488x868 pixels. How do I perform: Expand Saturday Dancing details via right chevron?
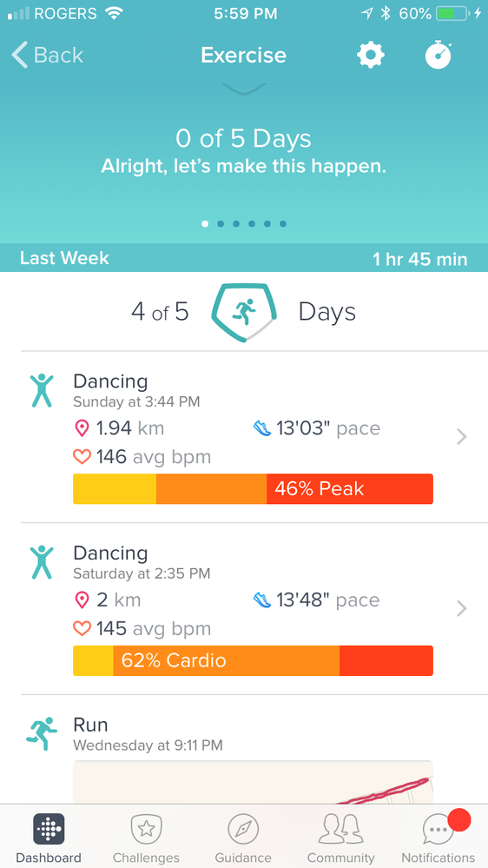tap(462, 609)
